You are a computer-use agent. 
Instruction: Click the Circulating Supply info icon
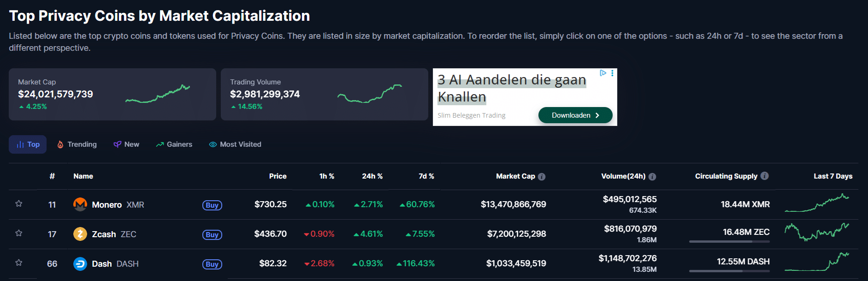(764, 176)
